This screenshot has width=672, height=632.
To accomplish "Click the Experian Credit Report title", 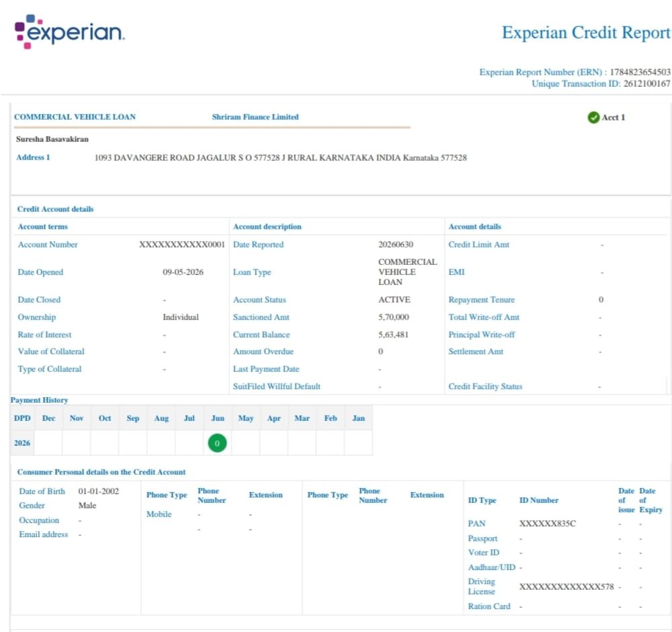I will (586, 32).
